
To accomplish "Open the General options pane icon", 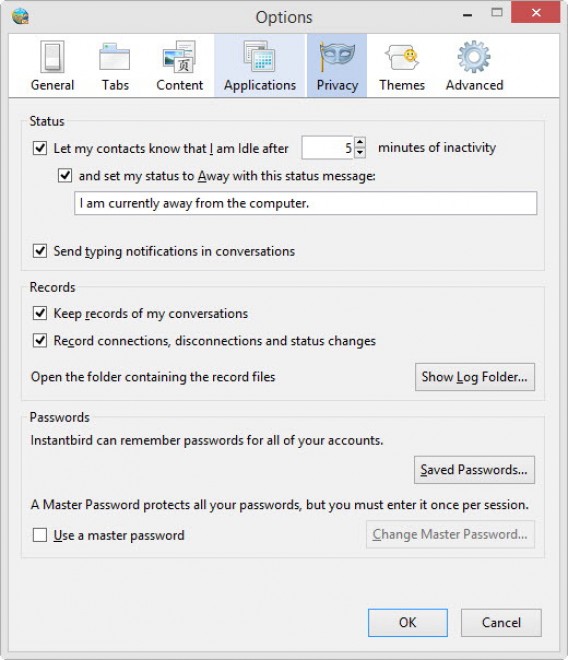I will pyautogui.click(x=52, y=57).
